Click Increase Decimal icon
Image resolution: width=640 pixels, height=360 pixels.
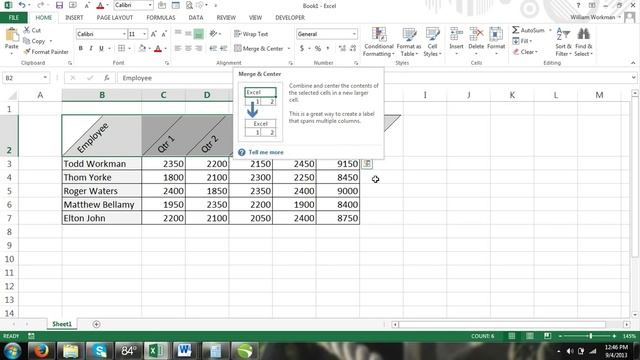click(x=342, y=49)
